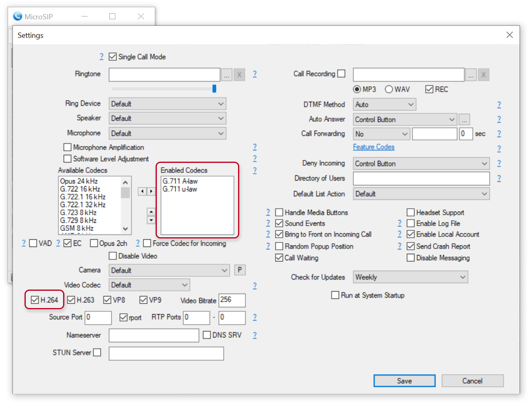Enable Call Recording checkbox
This screenshot has width=532, height=407.
pyautogui.click(x=341, y=73)
